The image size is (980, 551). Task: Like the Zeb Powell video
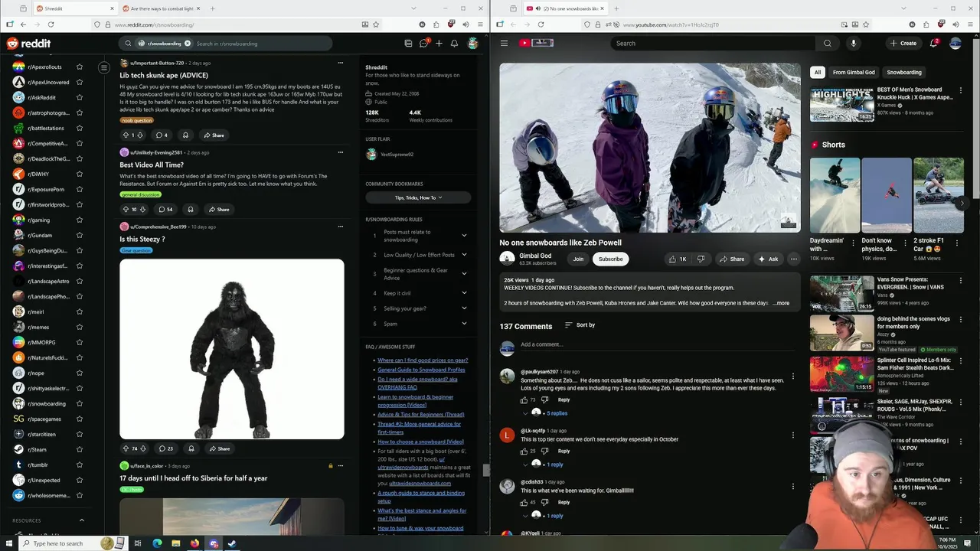pos(677,259)
